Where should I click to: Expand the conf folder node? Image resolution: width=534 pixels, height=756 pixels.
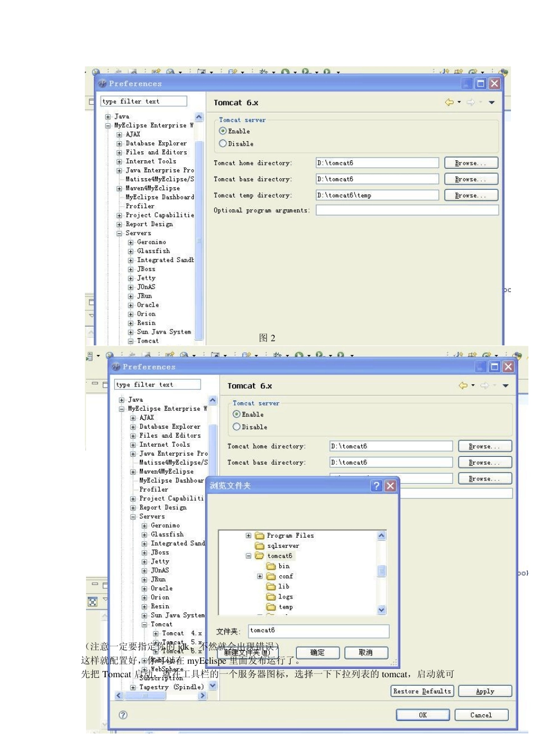pyautogui.click(x=260, y=576)
